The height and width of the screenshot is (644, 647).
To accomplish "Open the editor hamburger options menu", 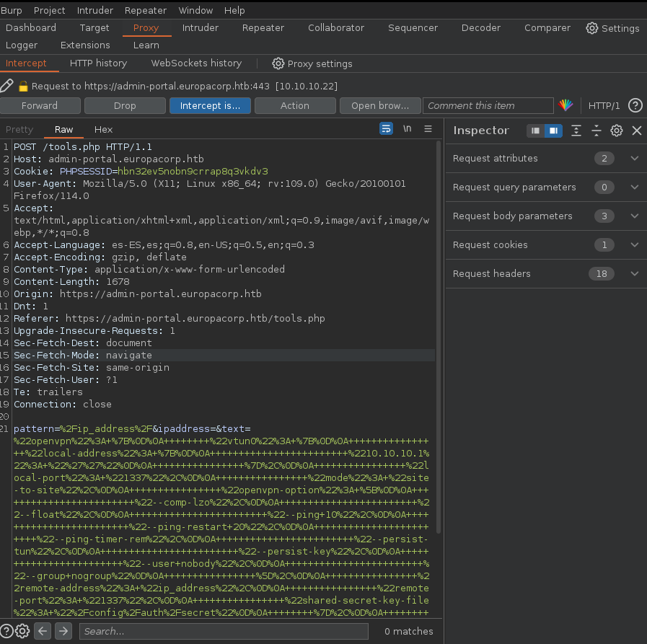I will 428,129.
